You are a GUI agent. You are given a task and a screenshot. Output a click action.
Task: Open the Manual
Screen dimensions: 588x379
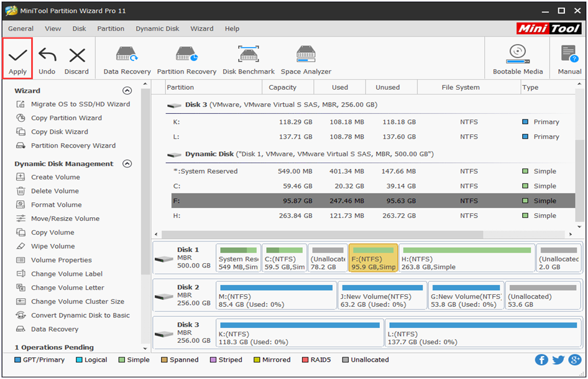click(569, 60)
